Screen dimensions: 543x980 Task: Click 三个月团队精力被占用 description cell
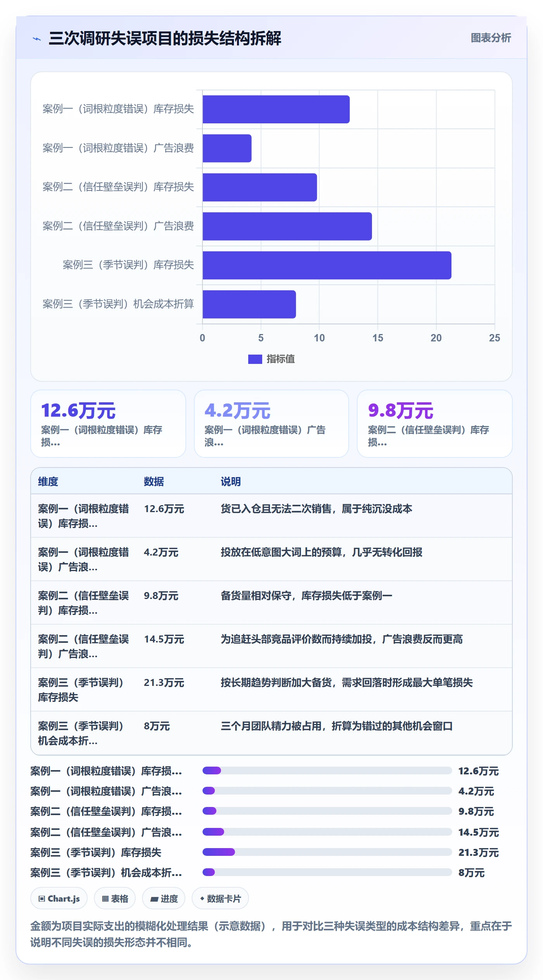tap(337, 726)
